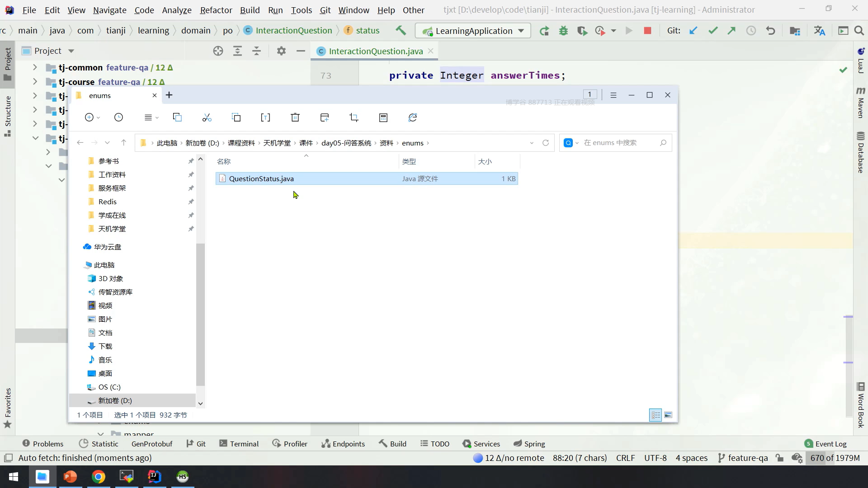
Task: Click the Debug bug icon
Action: tap(563, 31)
